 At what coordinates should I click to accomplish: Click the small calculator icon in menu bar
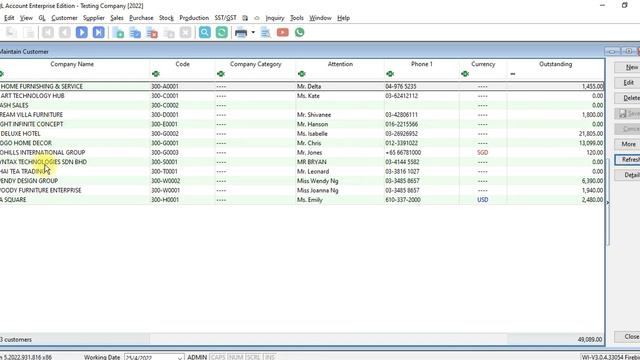[x=245, y=18]
